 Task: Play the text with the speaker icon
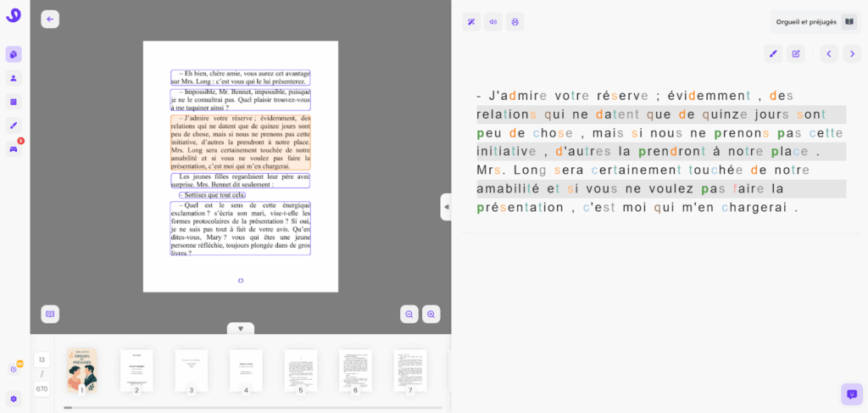pos(493,22)
